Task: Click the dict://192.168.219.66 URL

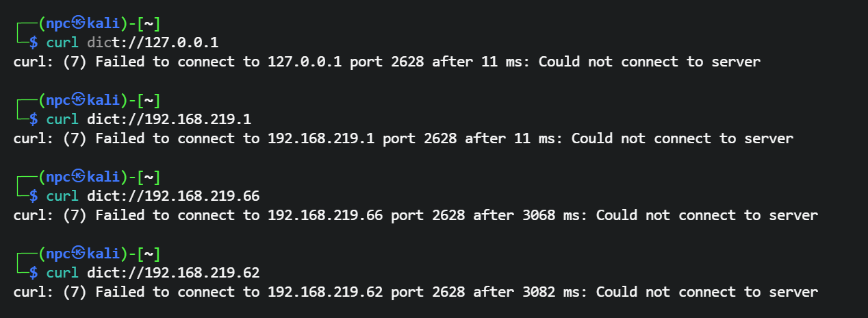Action: pyautogui.click(x=173, y=196)
